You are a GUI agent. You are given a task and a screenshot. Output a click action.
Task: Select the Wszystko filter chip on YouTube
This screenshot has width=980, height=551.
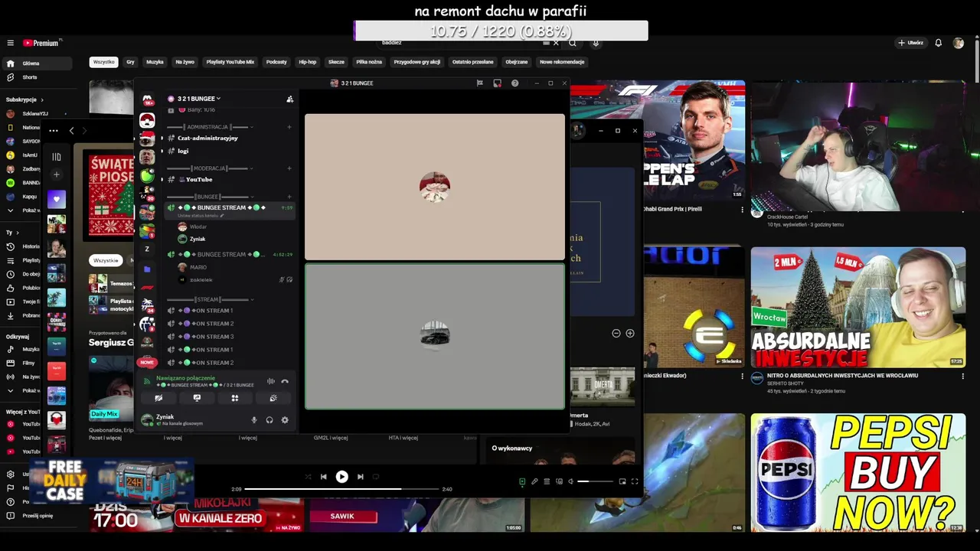(103, 62)
